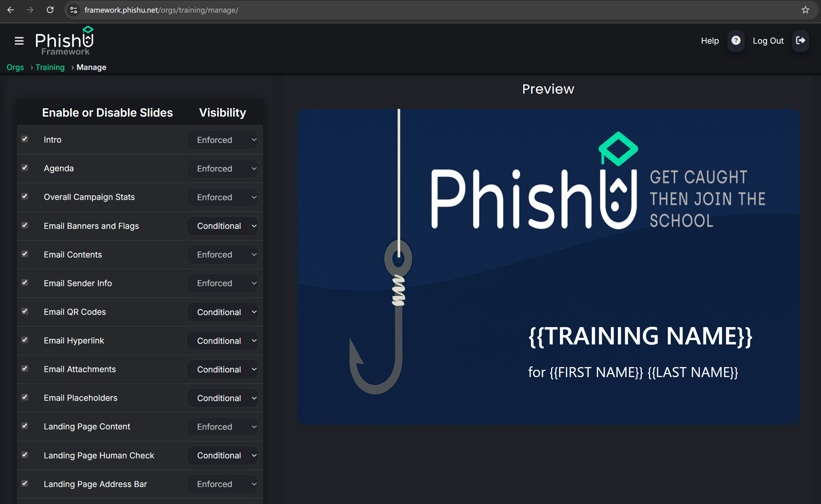Click the Help text link
This screenshot has height=504, width=821.
click(x=710, y=41)
